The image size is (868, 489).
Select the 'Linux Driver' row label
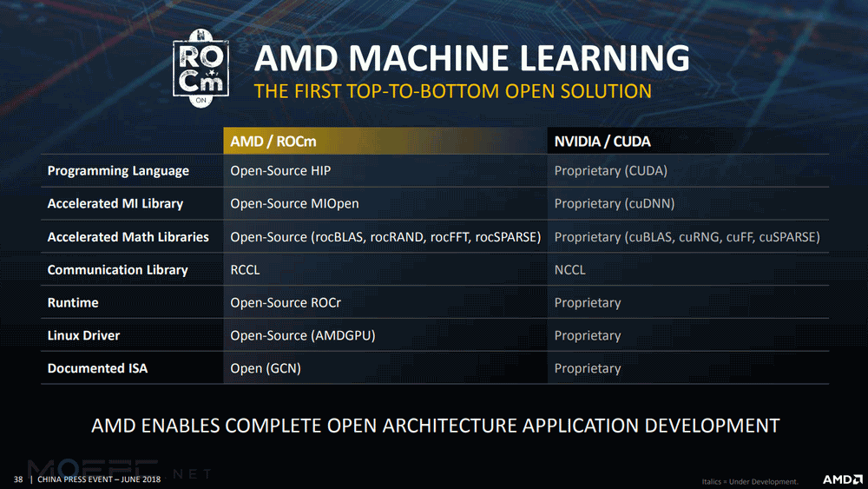pyautogui.click(x=83, y=335)
